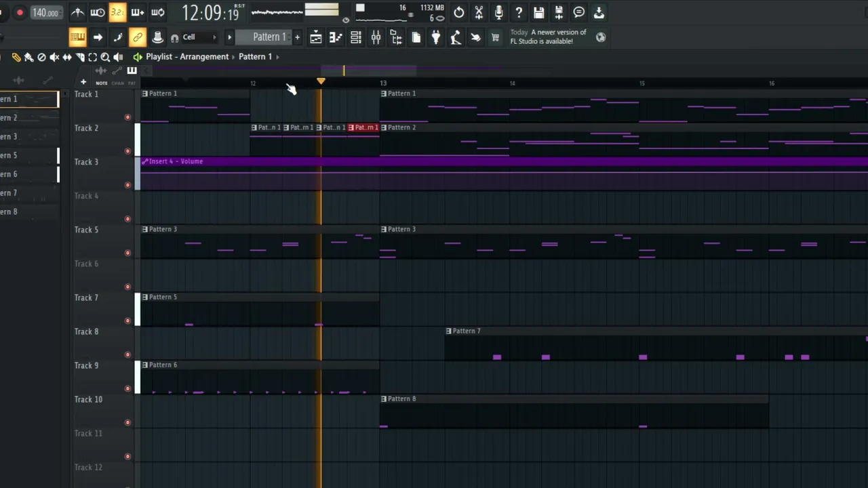Toggle the metronome
This screenshot has height=488, width=868.
[x=78, y=12]
